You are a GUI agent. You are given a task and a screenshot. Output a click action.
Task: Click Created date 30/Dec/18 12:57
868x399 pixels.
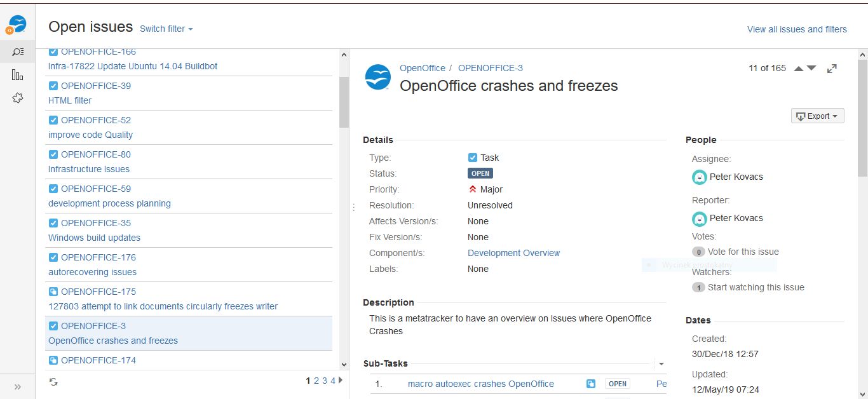coord(725,354)
